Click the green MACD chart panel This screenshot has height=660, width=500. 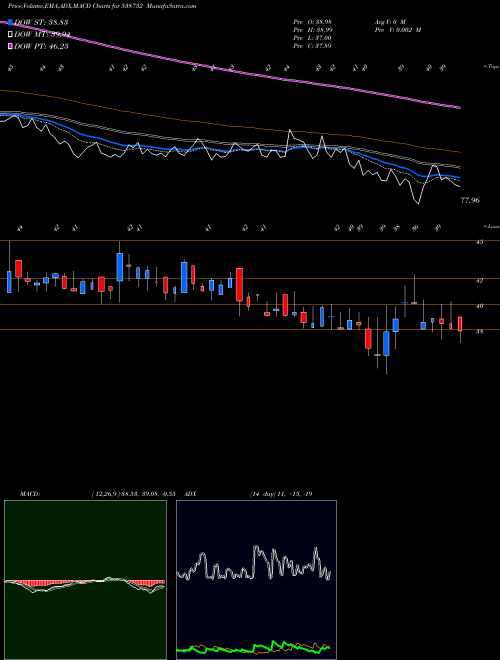pyautogui.click(x=85, y=580)
